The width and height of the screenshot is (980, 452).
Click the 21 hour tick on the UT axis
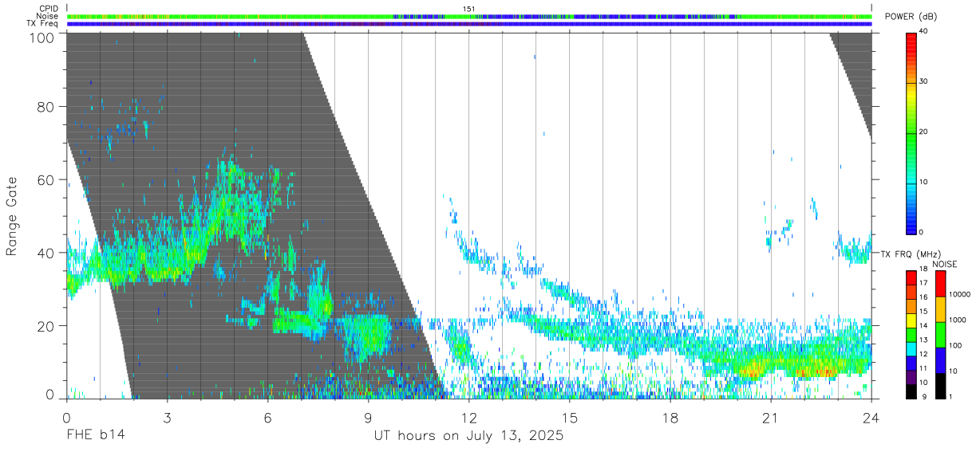tap(770, 417)
